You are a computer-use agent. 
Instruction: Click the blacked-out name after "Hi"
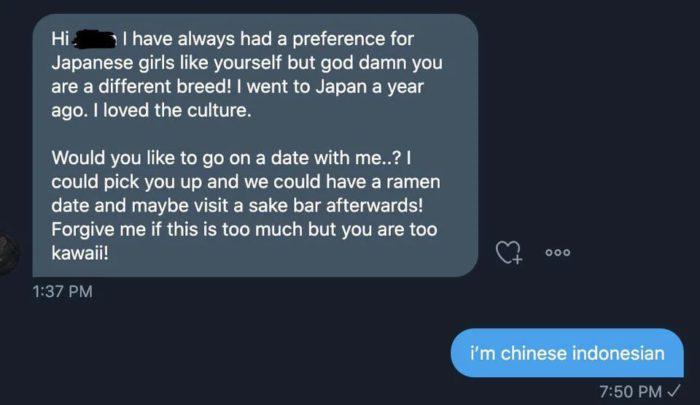click(94, 41)
